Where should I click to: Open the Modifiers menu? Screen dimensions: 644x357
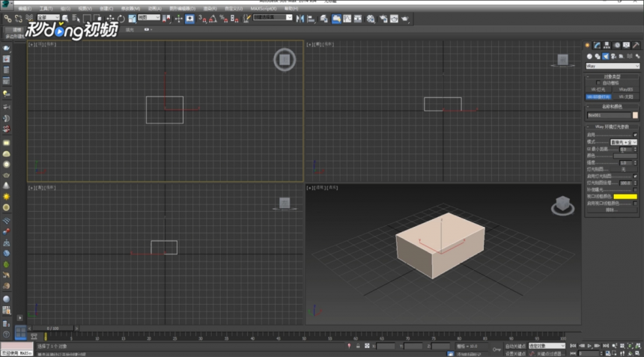coord(130,8)
